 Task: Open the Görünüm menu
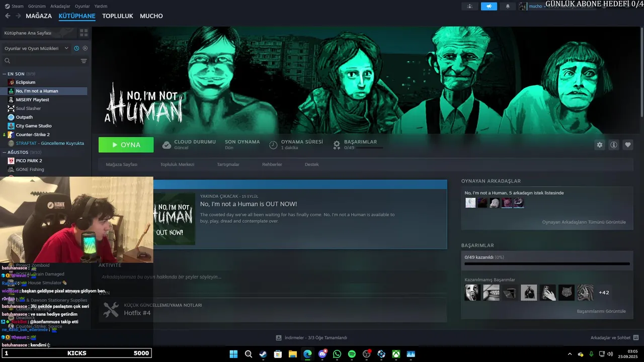coord(37,6)
